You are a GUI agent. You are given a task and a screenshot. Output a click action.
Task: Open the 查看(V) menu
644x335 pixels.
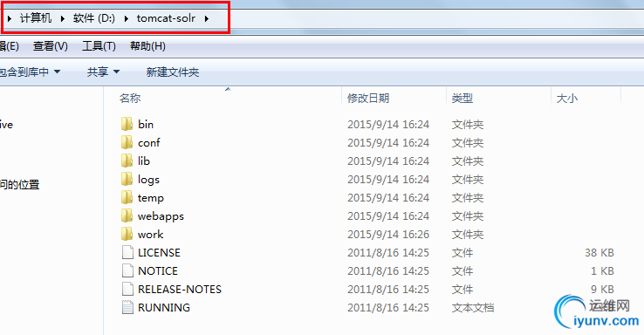point(50,46)
